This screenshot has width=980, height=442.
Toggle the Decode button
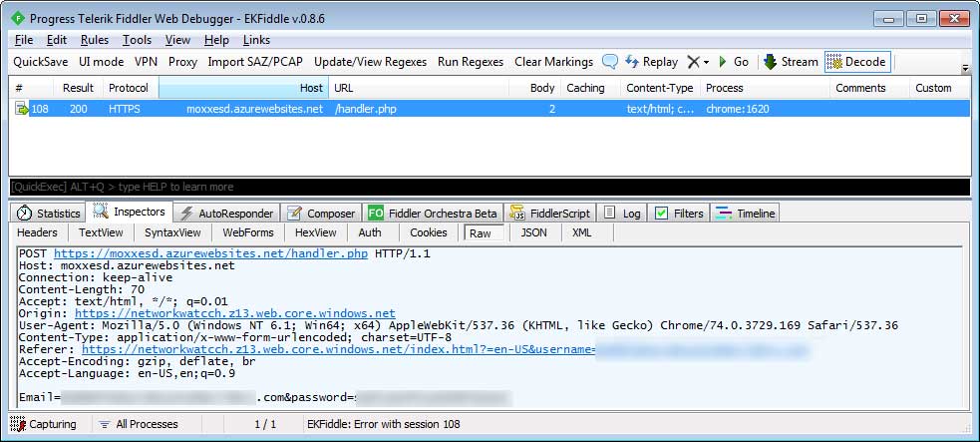click(x=856, y=62)
